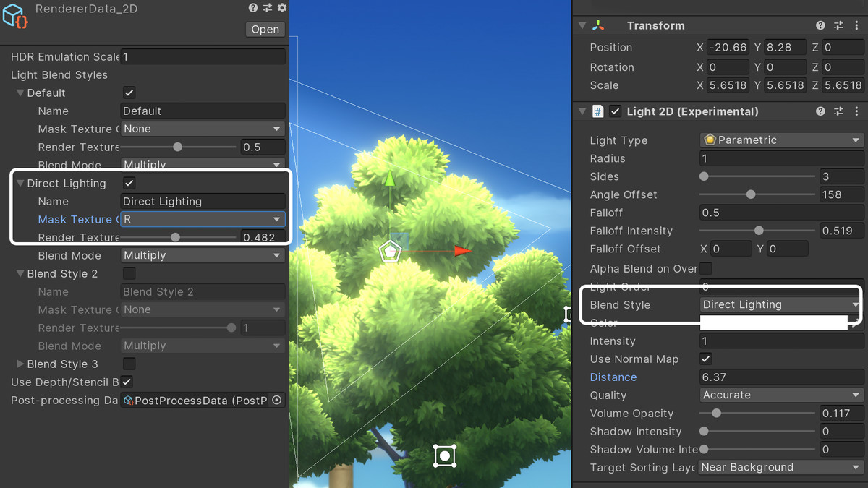Open help for RendererData_2D asset

coord(253,8)
